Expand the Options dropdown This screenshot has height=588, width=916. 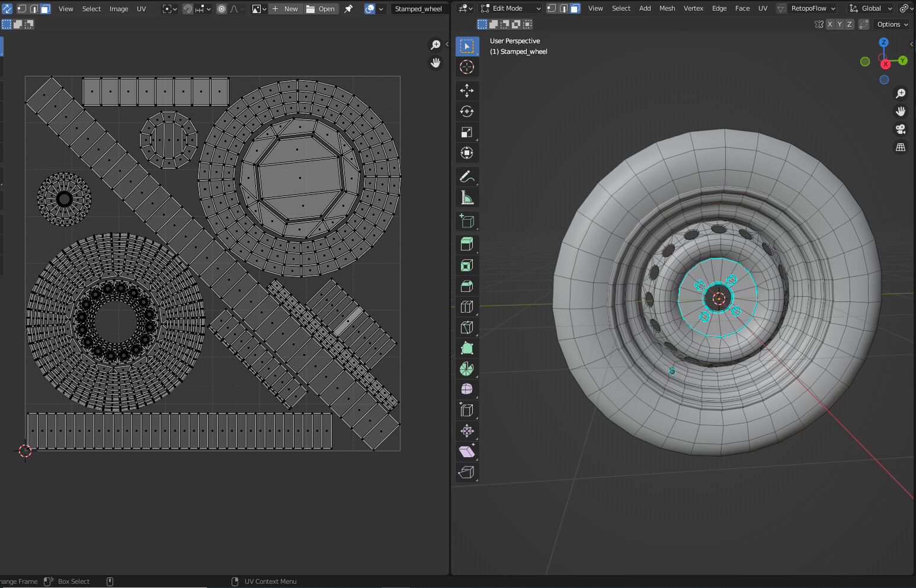click(x=891, y=24)
